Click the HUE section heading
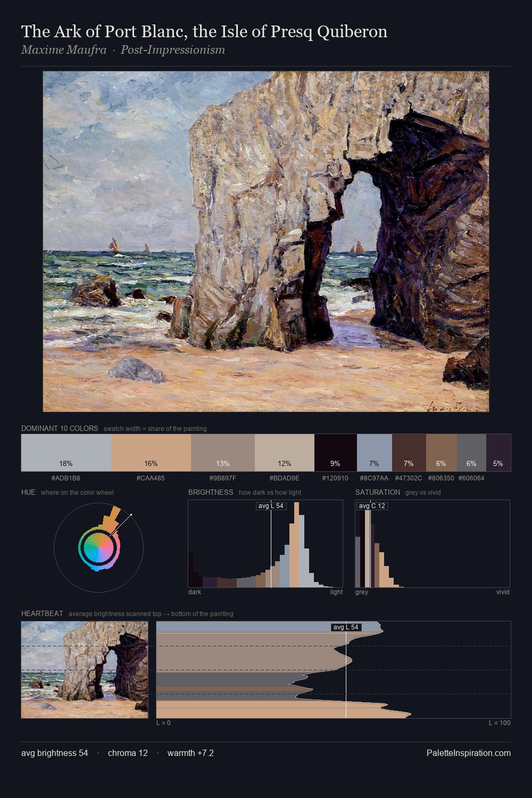Screen dimensions: 532x798 pyautogui.click(x=28, y=492)
